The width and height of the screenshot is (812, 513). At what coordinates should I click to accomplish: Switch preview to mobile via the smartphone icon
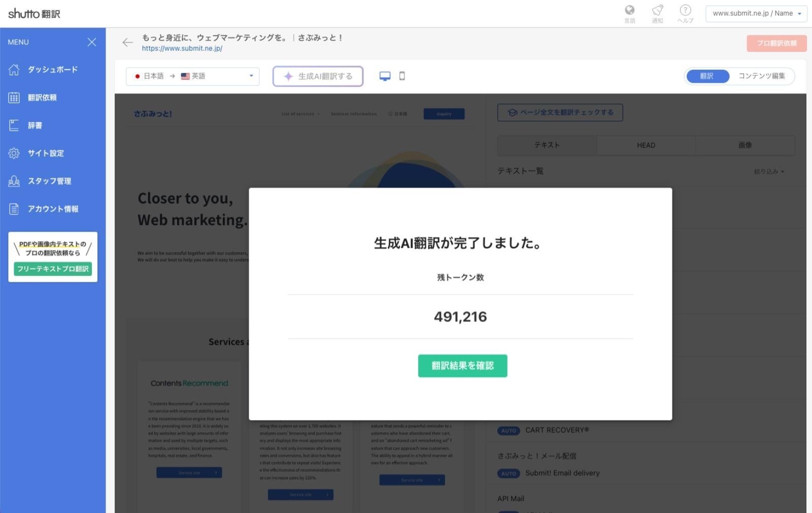click(402, 75)
